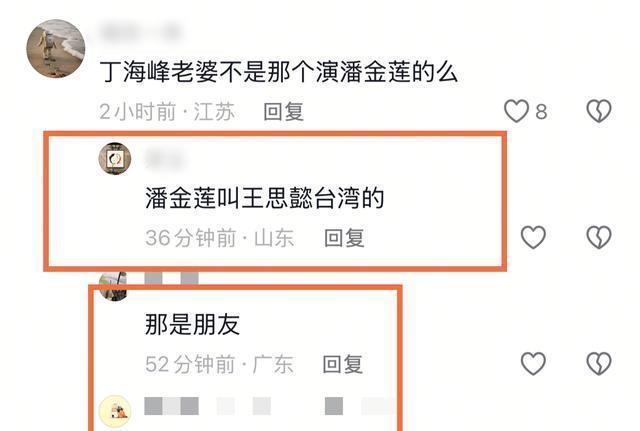This screenshot has width=640, height=431.
Task: Open beach avatar of top commenter
Action: 56,49
